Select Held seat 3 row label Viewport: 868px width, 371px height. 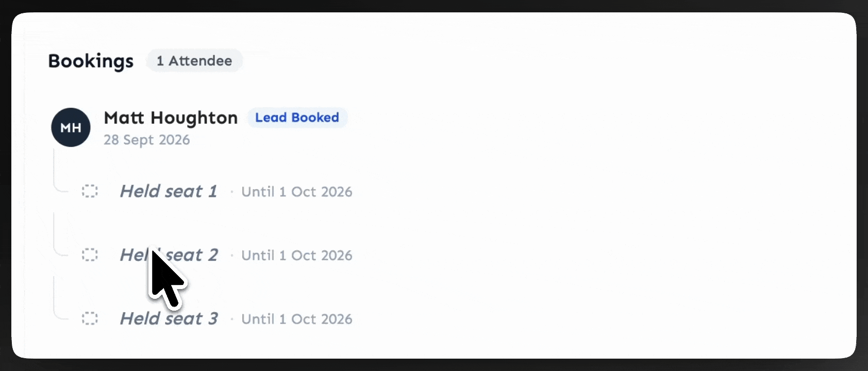pos(169,318)
